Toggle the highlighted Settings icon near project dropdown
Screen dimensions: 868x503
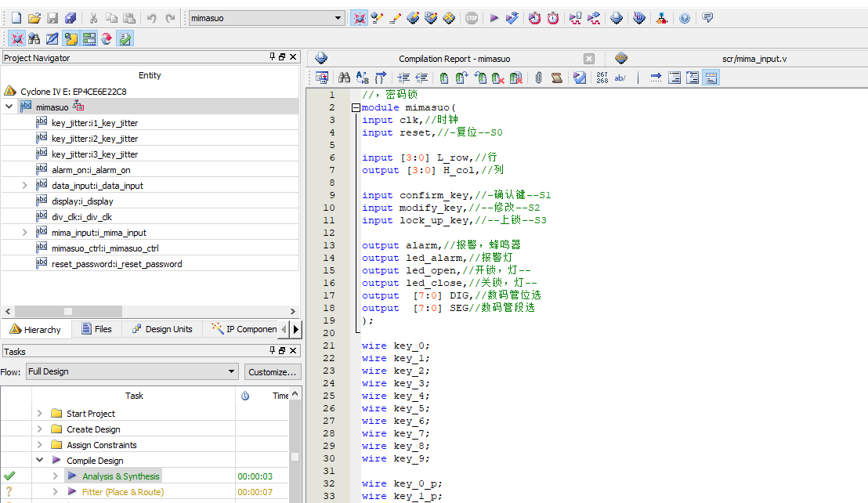[x=360, y=18]
